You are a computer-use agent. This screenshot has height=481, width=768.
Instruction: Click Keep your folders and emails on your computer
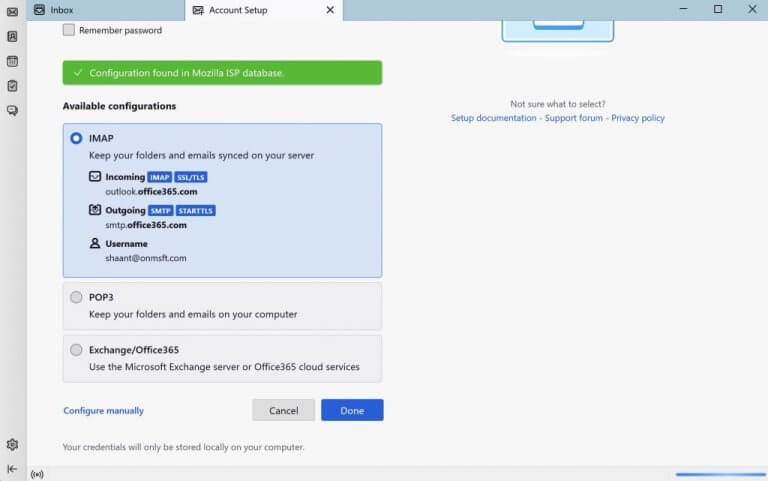(x=193, y=314)
